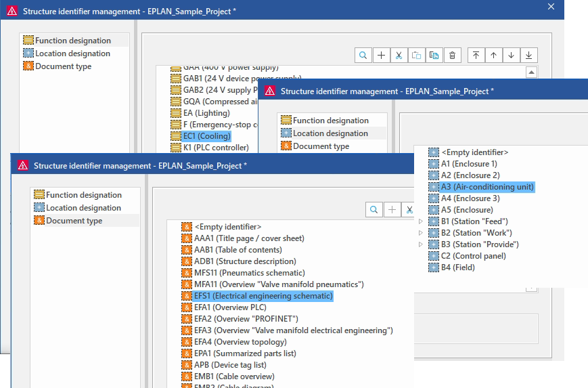Click the EA (Lighting) entry
Screen dimensions: 588x388
(206, 113)
